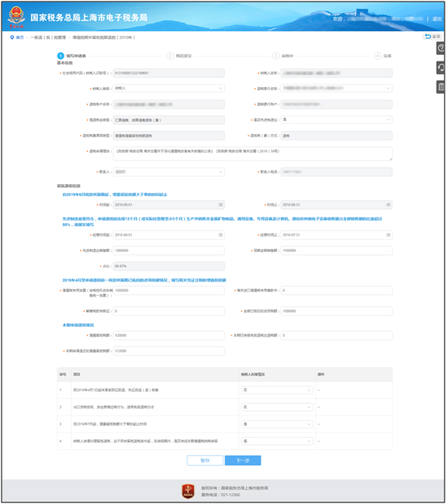Expand the 退税银行名称 dropdown
Screen dimensions: 447x504
(x=336, y=88)
